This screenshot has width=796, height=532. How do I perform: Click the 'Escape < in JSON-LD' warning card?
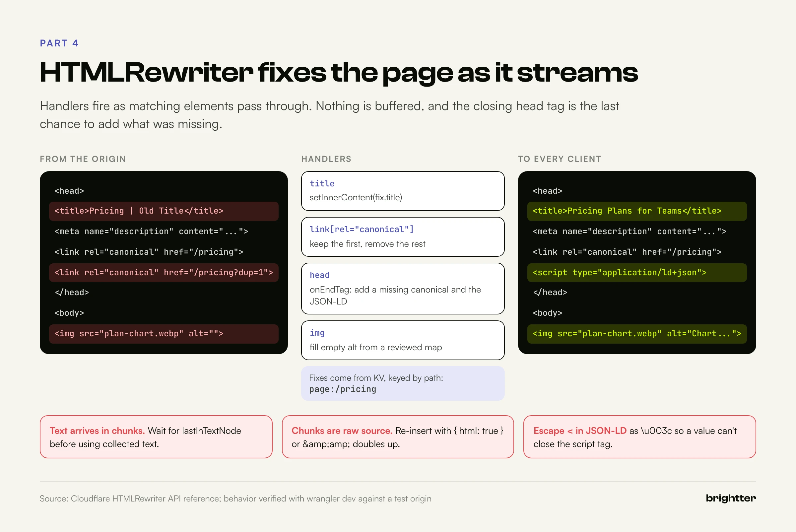click(x=639, y=437)
